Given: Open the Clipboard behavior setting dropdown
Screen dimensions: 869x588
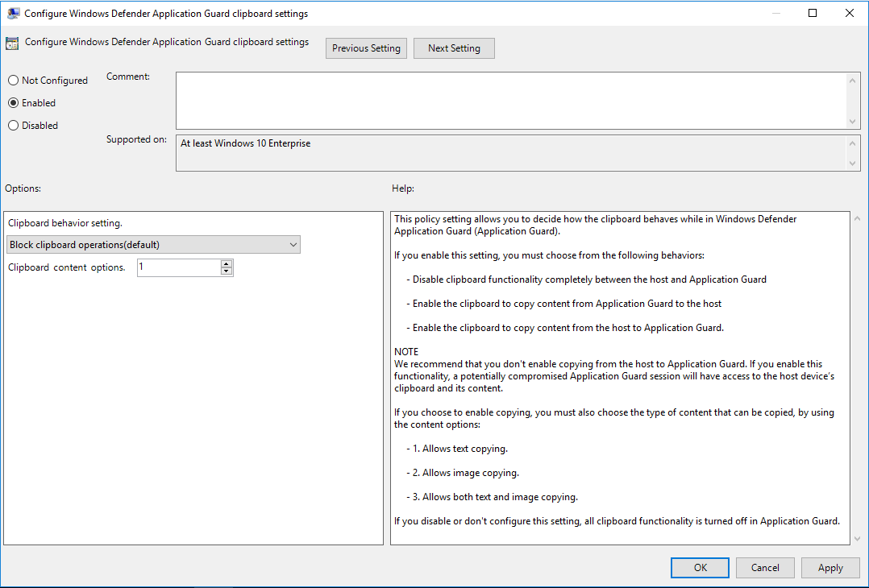Looking at the screenshot, I should click(153, 245).
